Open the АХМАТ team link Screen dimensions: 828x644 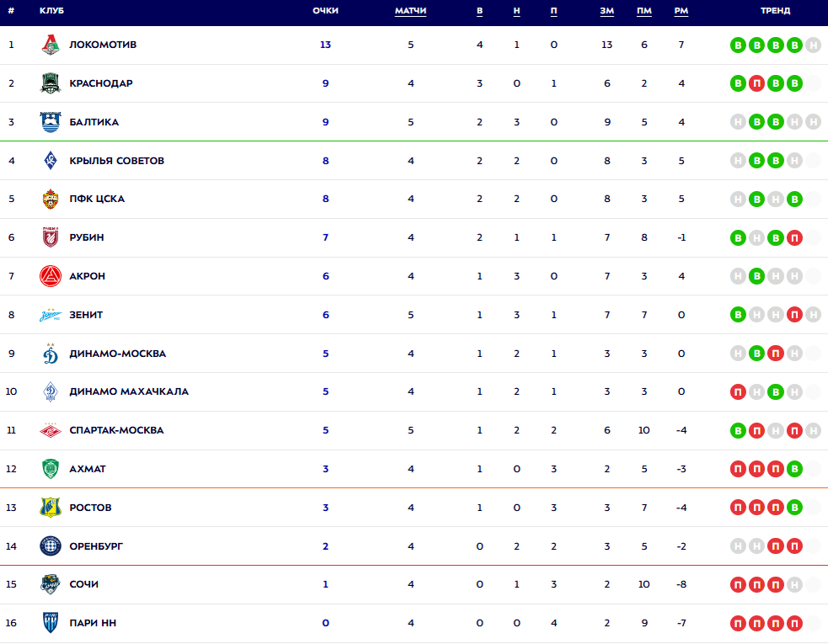pyautogui.click(x=88, y=469)
